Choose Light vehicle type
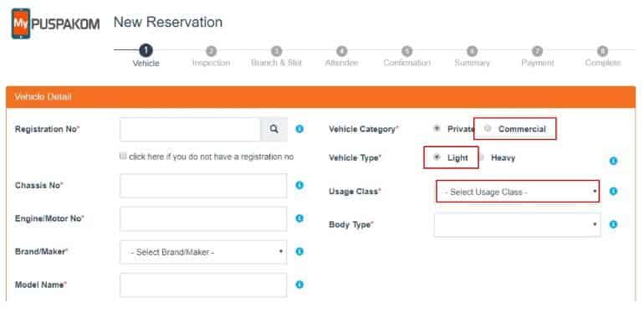The image size is (644, 313). click(437, 156)
